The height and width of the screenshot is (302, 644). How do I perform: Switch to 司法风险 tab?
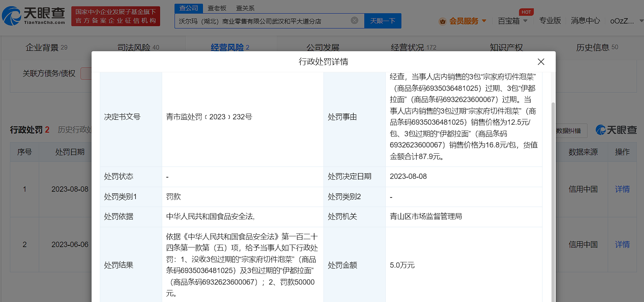tap(138, 48)
